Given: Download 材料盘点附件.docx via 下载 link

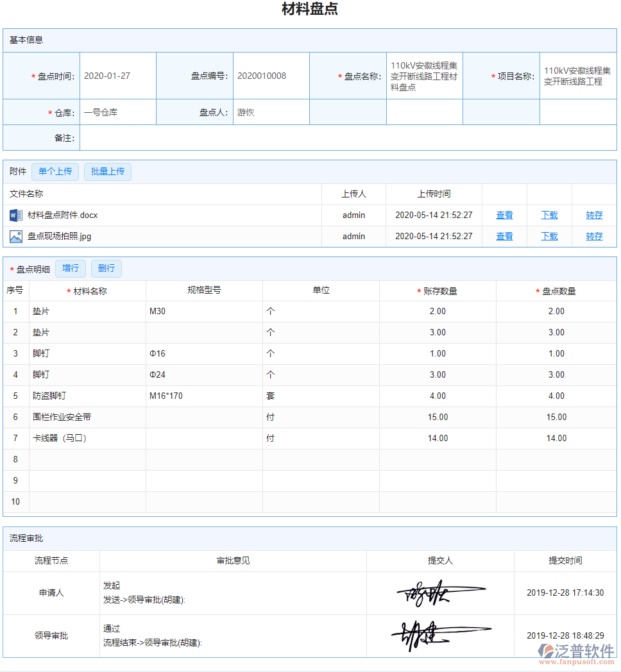Looking at the screenshot, I should coord(549,215).
